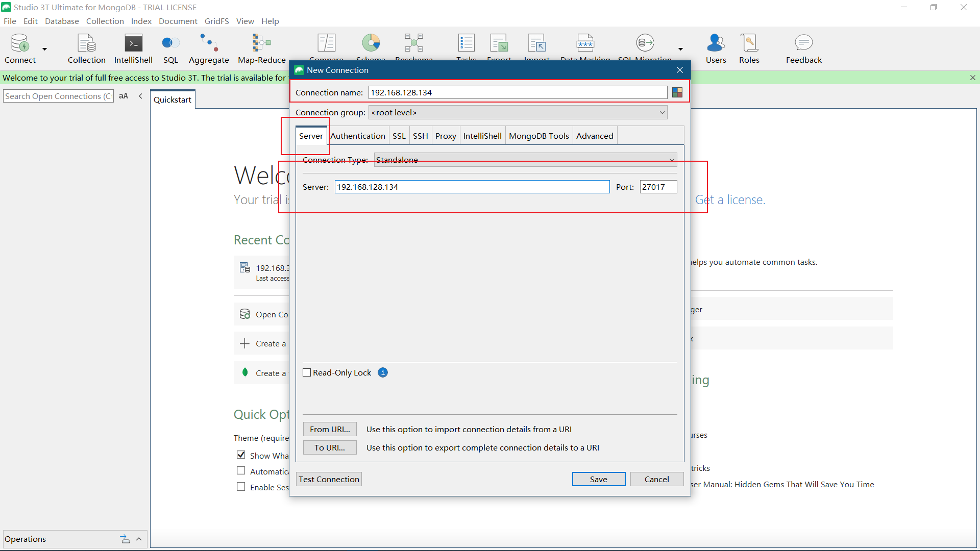Focus the Connection name field
This screenshot has height=551, width=980.
click(518, 92)
